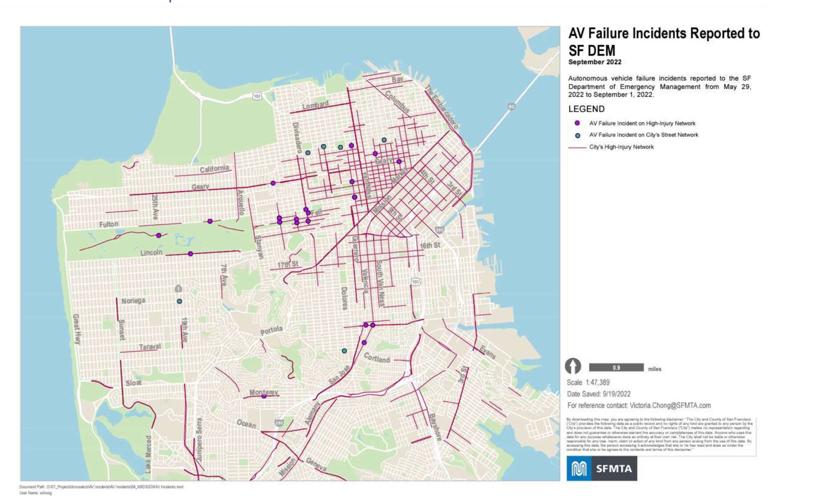Click the Taraval street label
The image size is (821, 500).
[149, 346]
